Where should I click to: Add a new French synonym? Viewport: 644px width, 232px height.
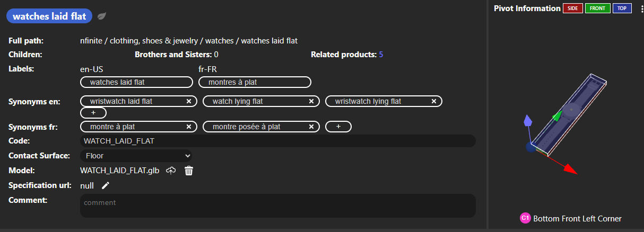(338, 127)
